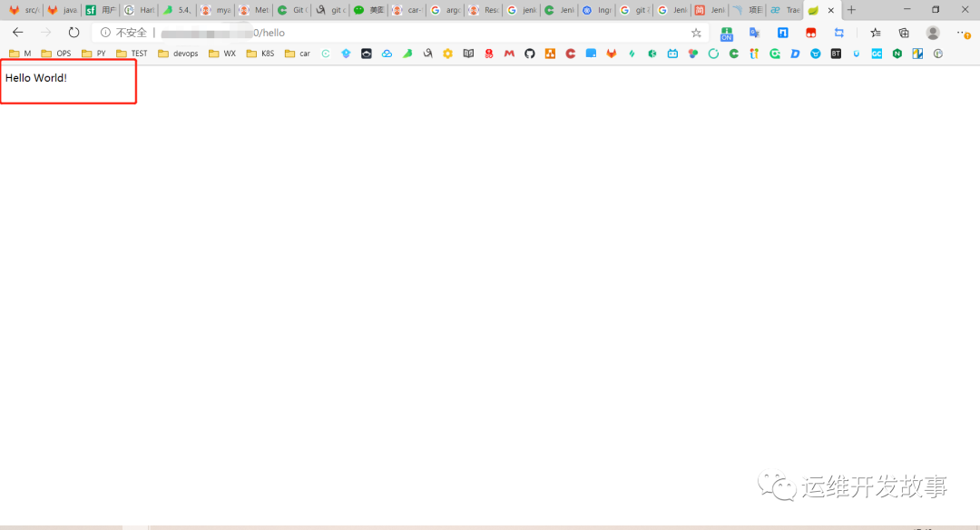This screenshot has width=980, height=530.
Task: Open the Favorites star-list icon
Action: 876,33
